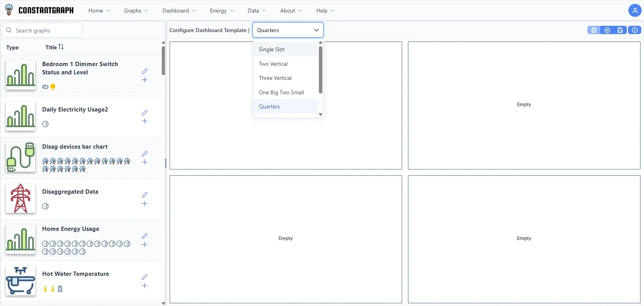
Task: Click the delete dashboard trash icon
Action: 594,30
